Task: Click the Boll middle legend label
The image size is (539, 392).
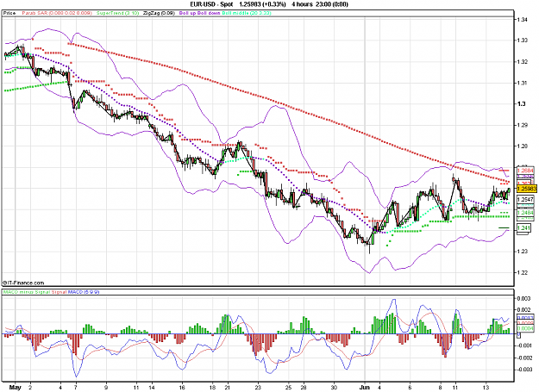Action: point(247,13)
